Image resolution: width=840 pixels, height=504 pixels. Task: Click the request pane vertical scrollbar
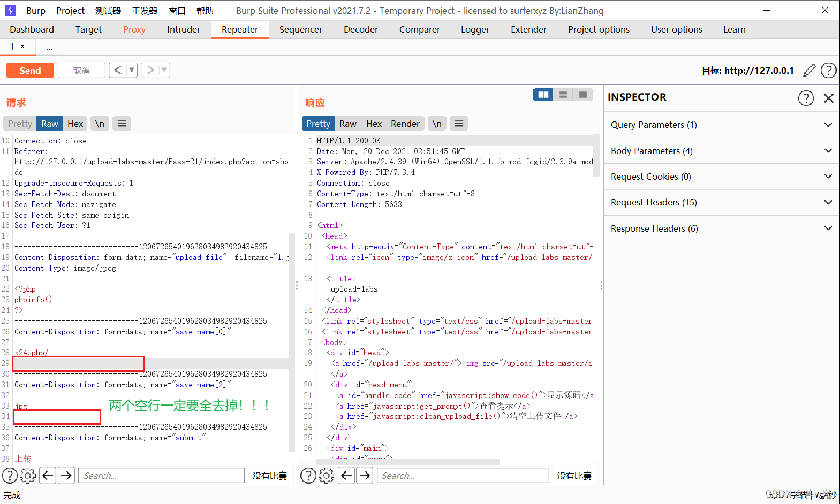(292, 342)
